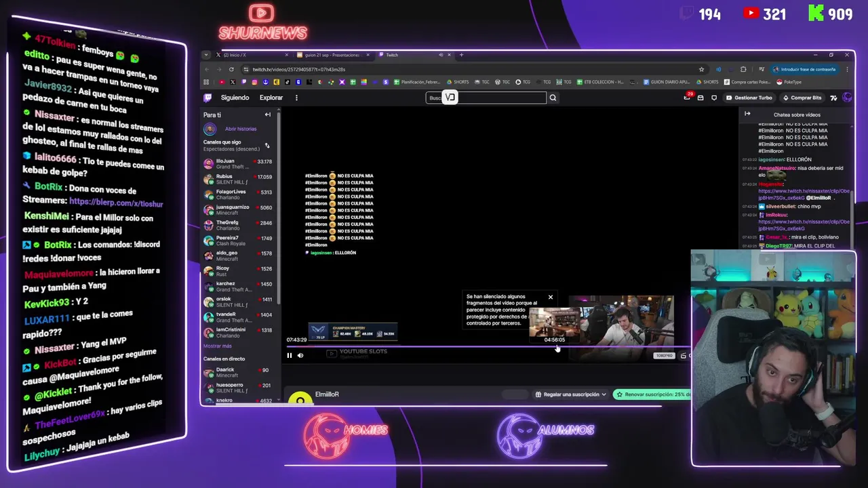Image resolution: width=868 pixels, height=488 pixels.
Task: Open SHORTS Drive bookmark next to Planificación
Action: click(458, 82)
